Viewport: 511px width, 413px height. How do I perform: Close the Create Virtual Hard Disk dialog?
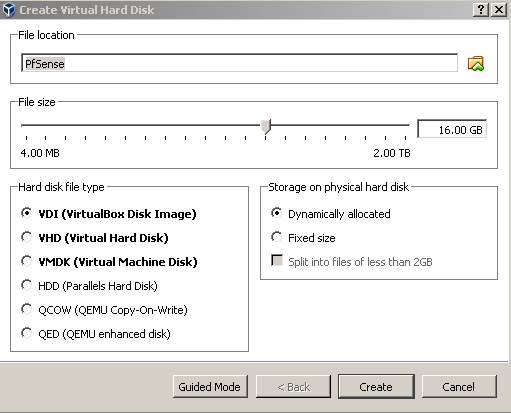[x=499, y=9]
